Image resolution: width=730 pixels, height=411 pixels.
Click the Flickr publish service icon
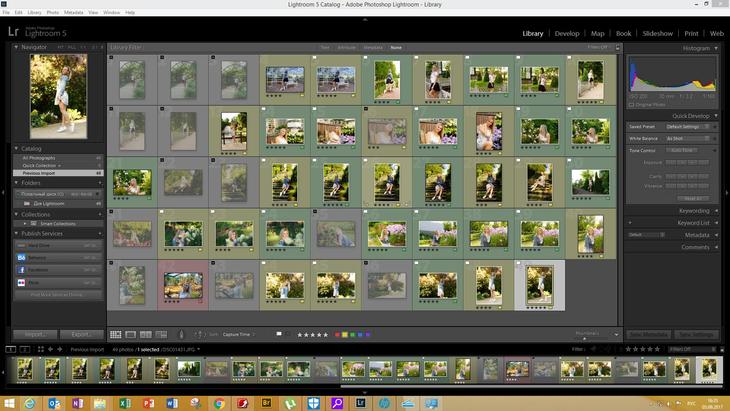(20, 283)
